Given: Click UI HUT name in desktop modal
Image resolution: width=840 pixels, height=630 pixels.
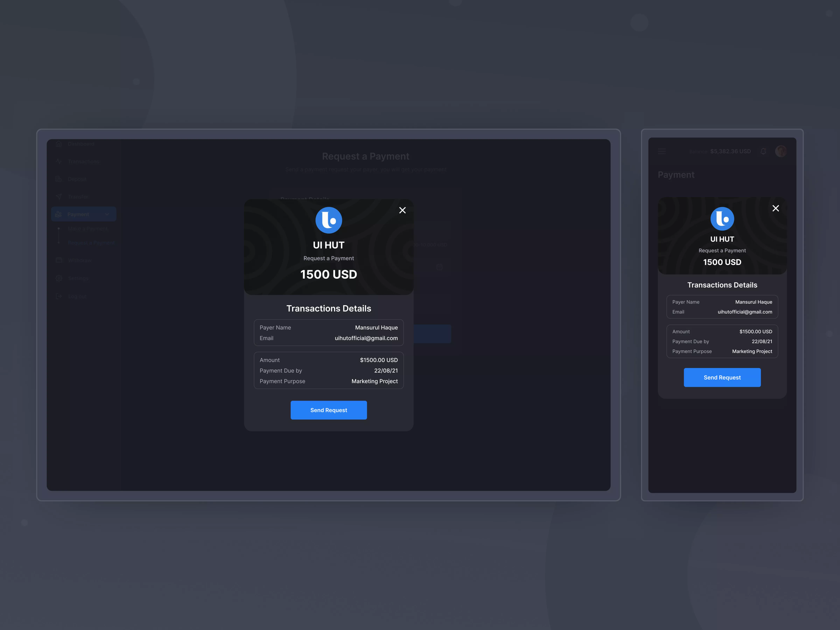Looking at the screenshot, I should [x=329, y=245].
